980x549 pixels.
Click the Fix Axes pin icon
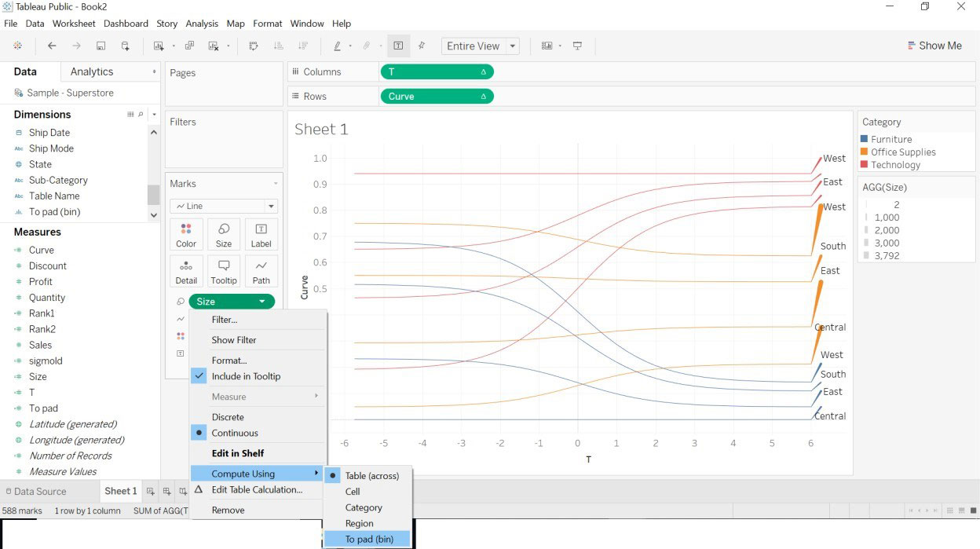click(422, 46)
